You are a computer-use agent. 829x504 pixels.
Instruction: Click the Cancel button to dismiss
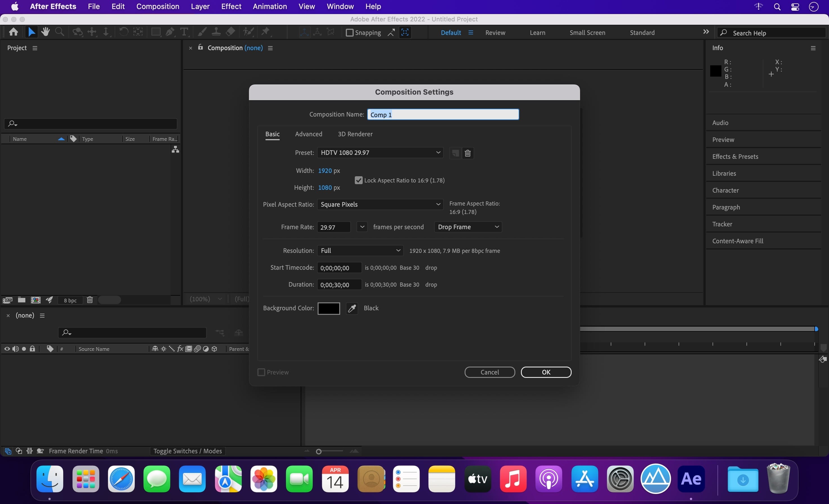pyautogui.click(x=489, y=372)
